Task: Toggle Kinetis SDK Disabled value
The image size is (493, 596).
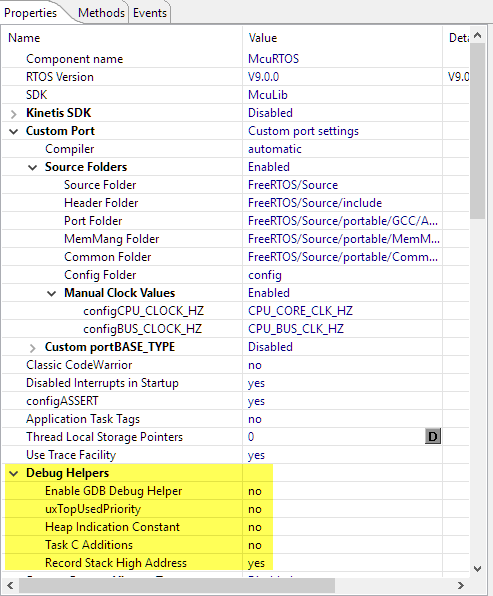Action: (270, 113)
